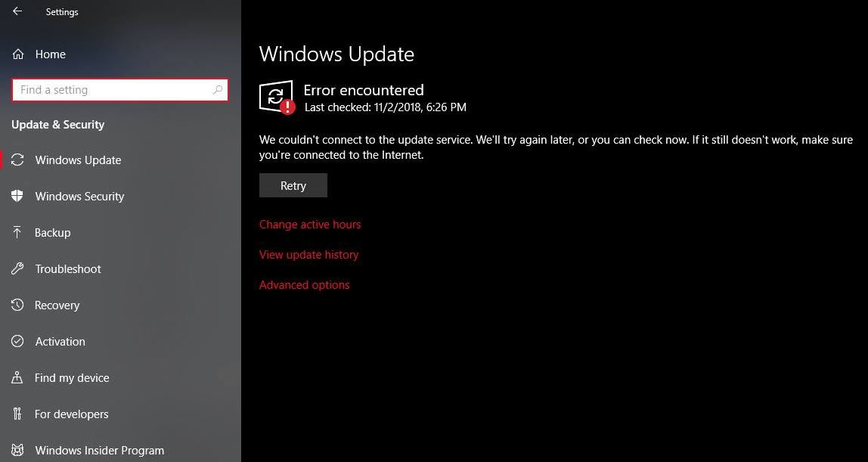This screenshot has width=868, height=462.
Task: Click the Retry button
Action: point(293,185)
